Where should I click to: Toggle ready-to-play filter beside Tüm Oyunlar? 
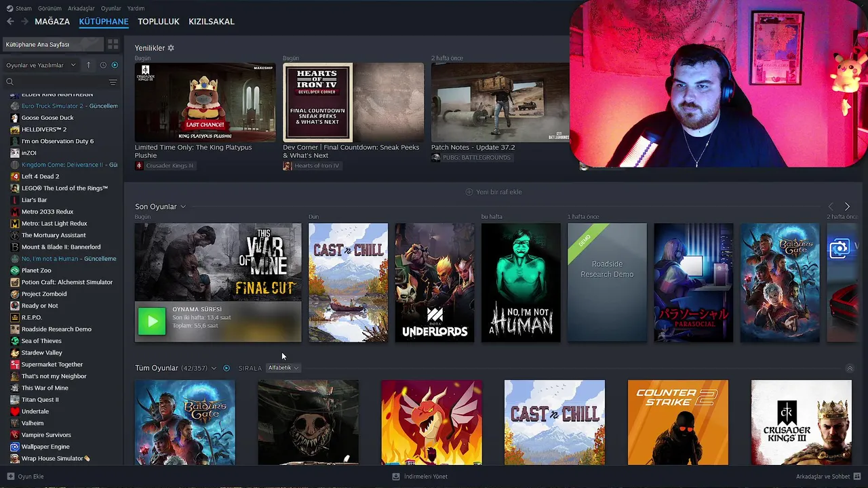226,368
